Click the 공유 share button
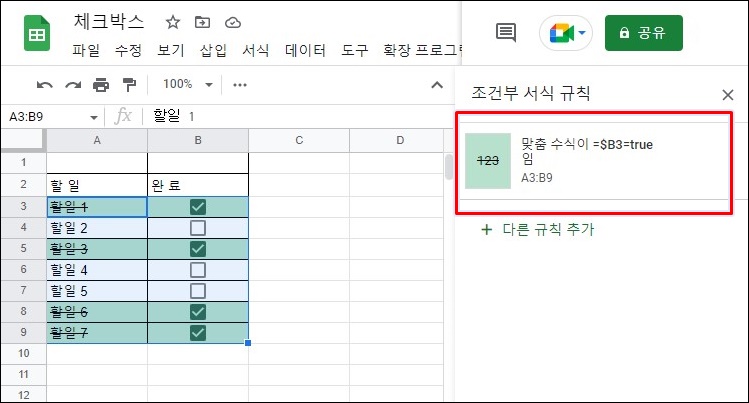Image resolution: width=749 pixels, height=403 pixels. coord(643,33)
